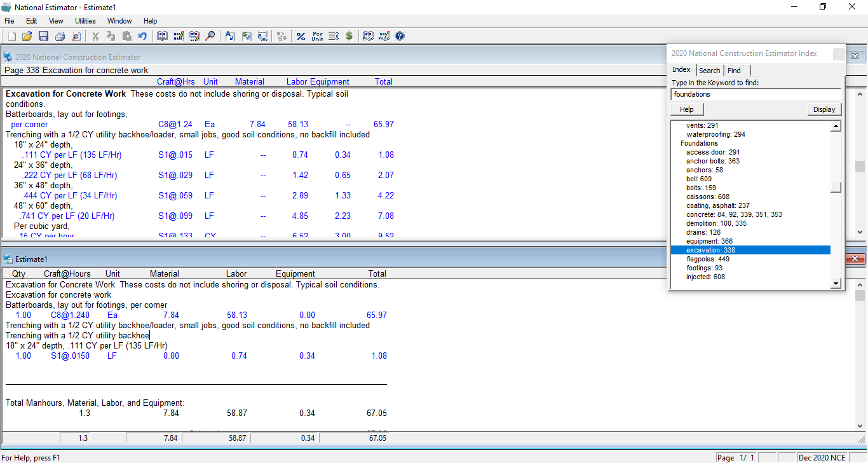Switch to the Index tab

pyautogui.click(x=682, y=70)
